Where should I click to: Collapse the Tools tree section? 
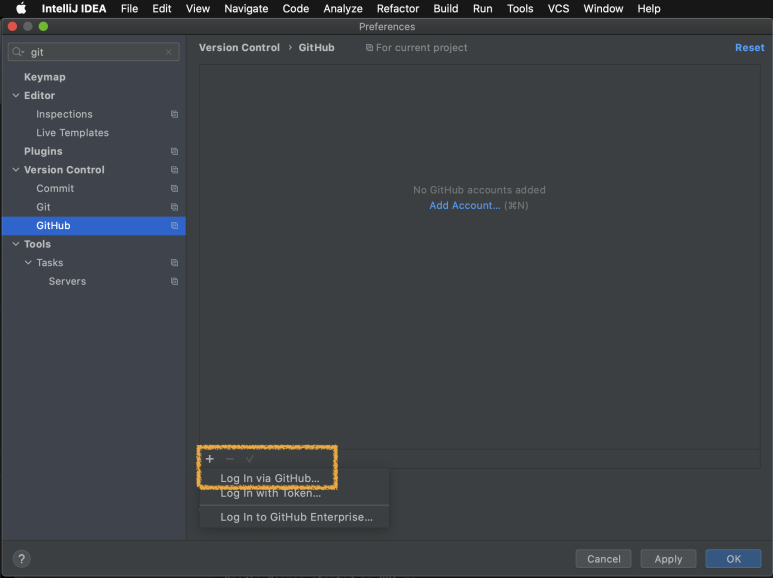coord(16,244)
